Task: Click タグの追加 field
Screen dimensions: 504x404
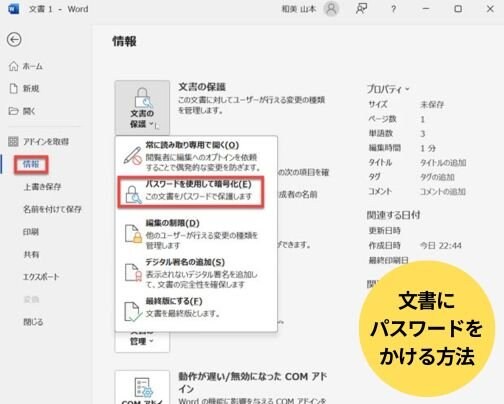Action: click(x=437, y=177)
